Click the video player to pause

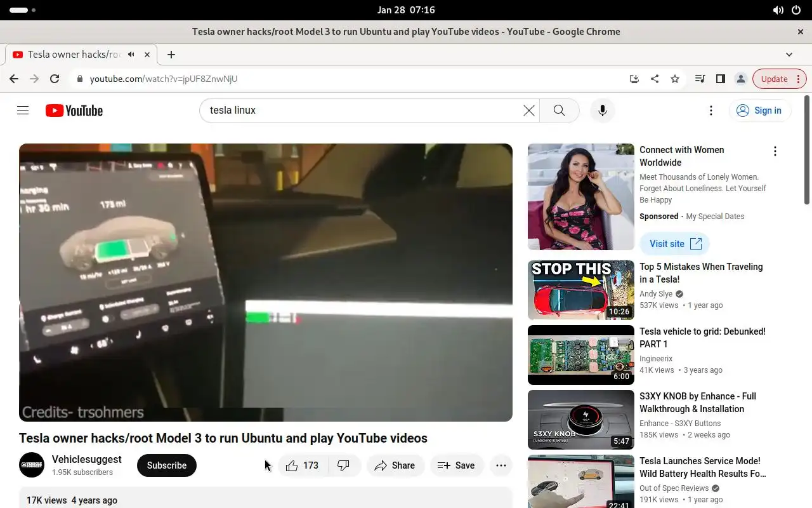pyautogui.click(x=266, y=283)
